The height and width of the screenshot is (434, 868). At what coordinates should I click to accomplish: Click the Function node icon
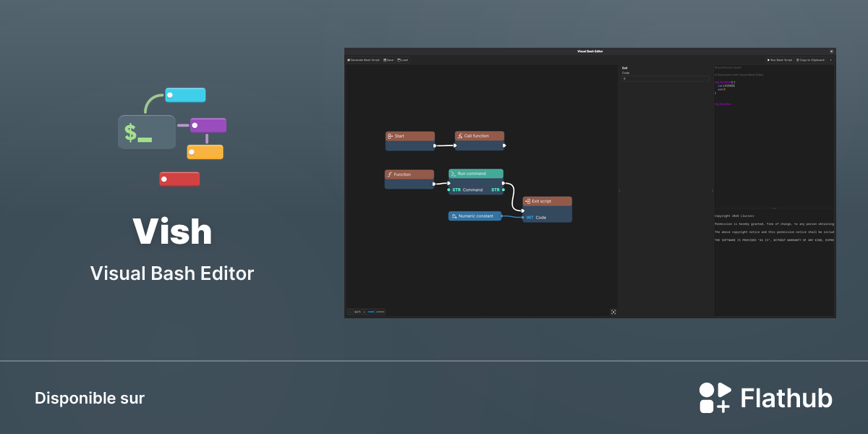pyautogui.click(x=389, y=174)
